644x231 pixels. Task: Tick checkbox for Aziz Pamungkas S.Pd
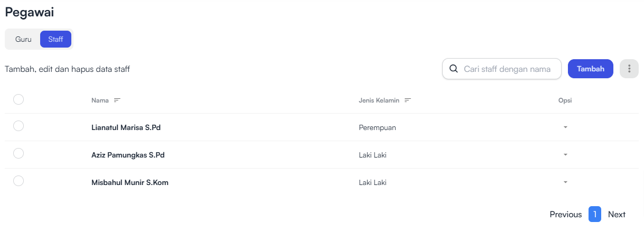(x=18, y=153)
